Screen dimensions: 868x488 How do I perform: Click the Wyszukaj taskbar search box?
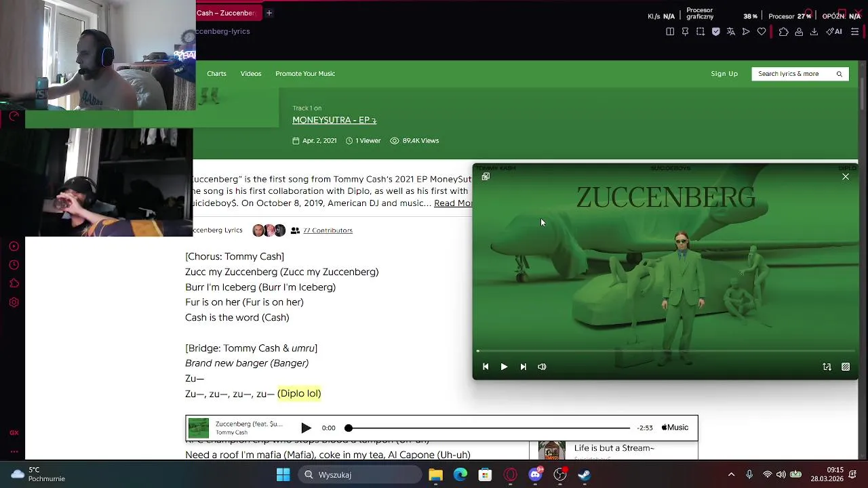[x=361, y=474]
